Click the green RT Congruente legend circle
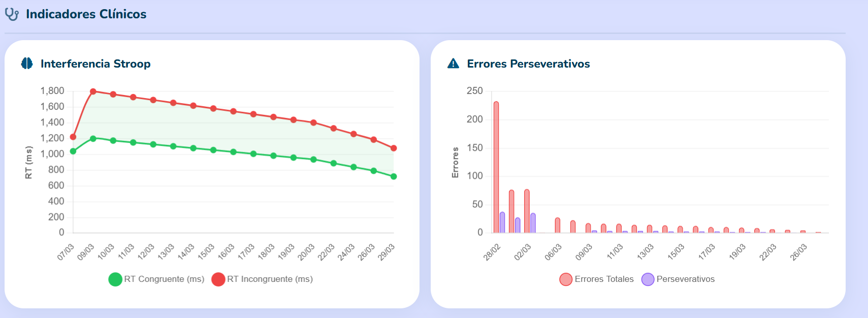The image size is (868, 318). (115, 279)
